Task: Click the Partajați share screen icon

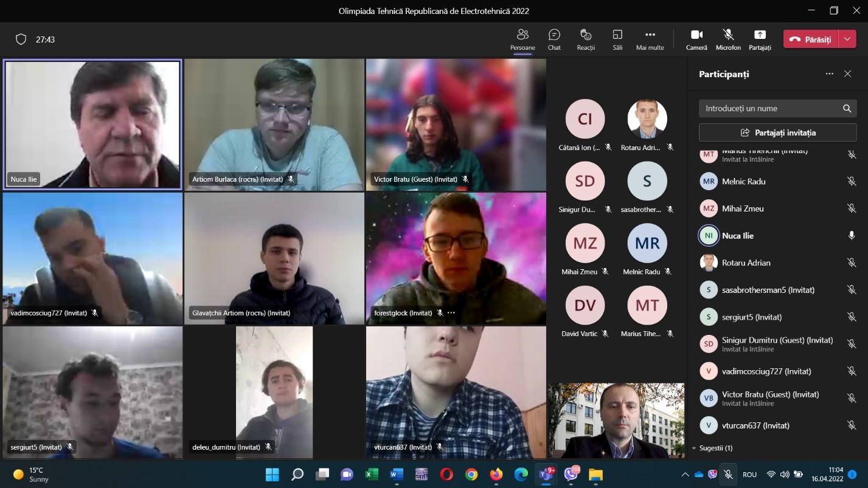Action: coord(760,39)
